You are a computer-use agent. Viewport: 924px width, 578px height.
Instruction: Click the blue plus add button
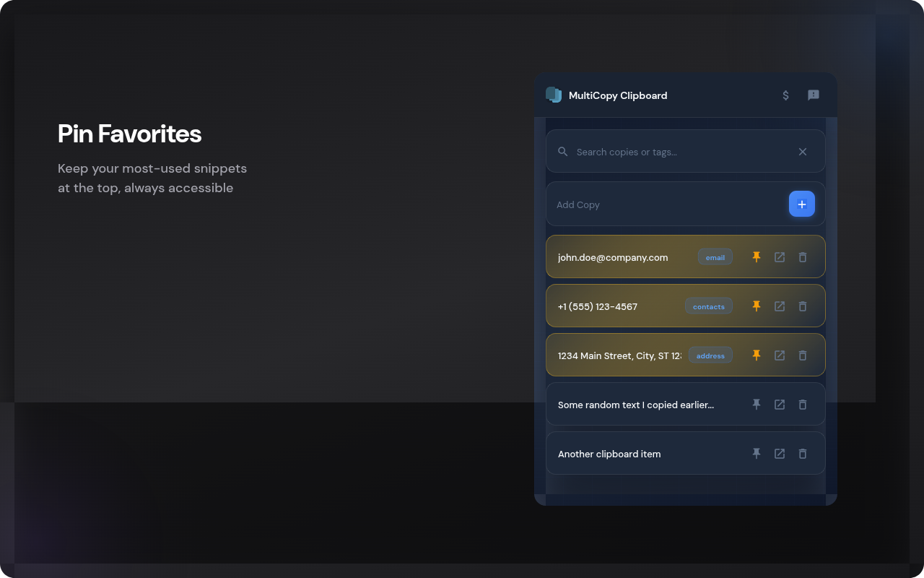click(x=802, y=204)
